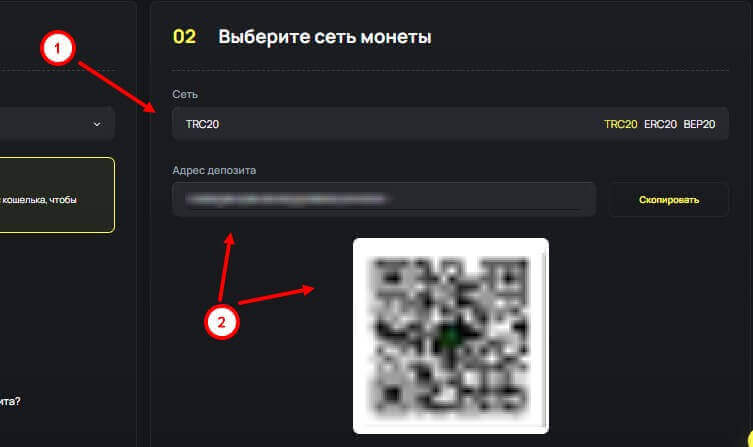Click the Выберите сеть монеты heading
753x447 pixels.
[x=325, y=37]
